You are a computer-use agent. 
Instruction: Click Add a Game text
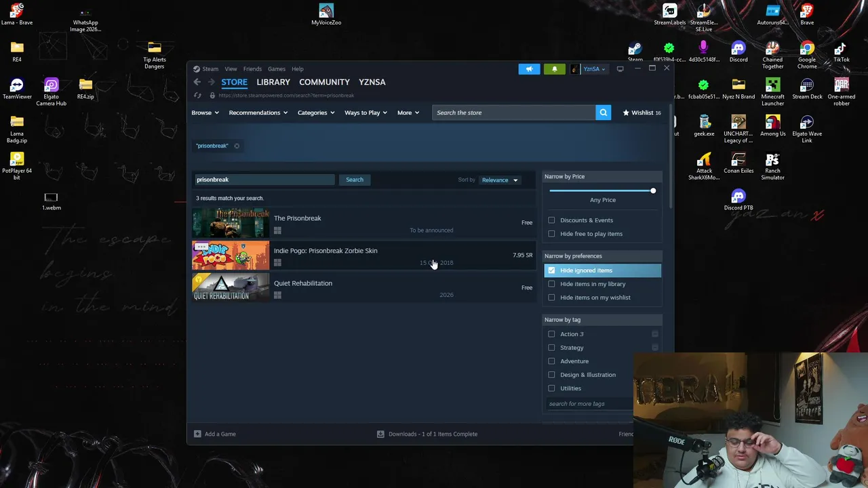pyautogui.click(x=220, y=434)
